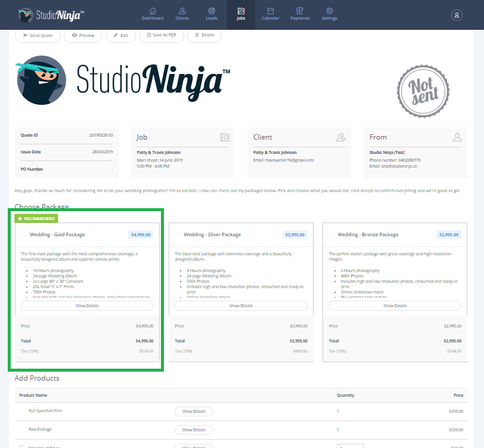
Task: Click the Silver Package $3,995.00 price badge
Action: [295, 235]
